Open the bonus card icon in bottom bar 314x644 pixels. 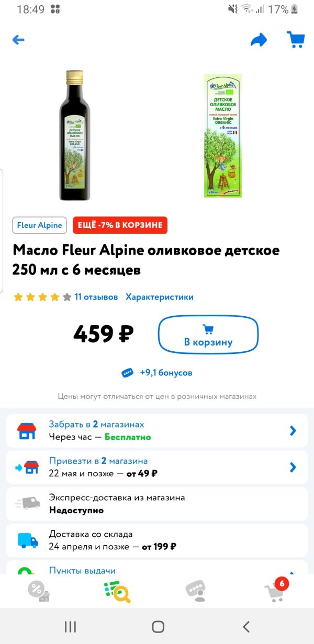click(x=196, y=591)
